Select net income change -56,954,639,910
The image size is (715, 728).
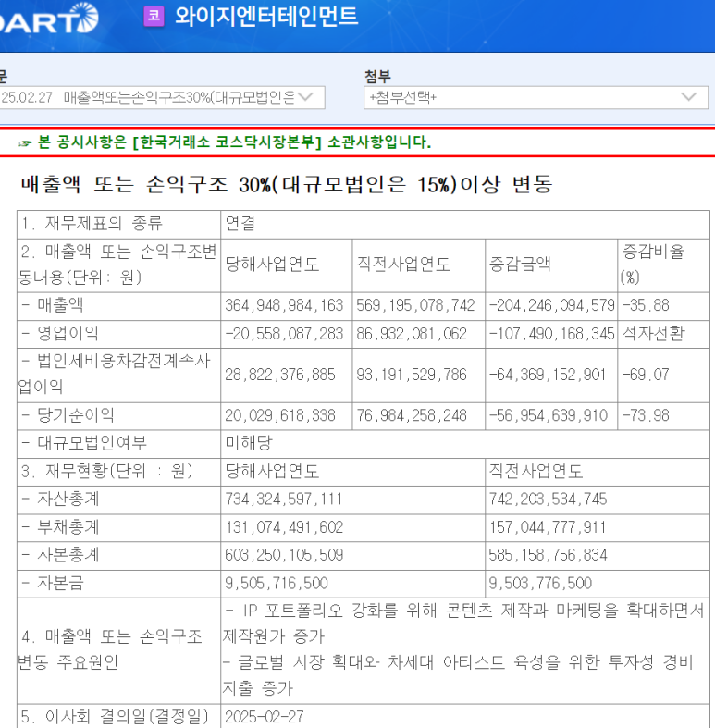pyautogui.click(x=549, y=415)
